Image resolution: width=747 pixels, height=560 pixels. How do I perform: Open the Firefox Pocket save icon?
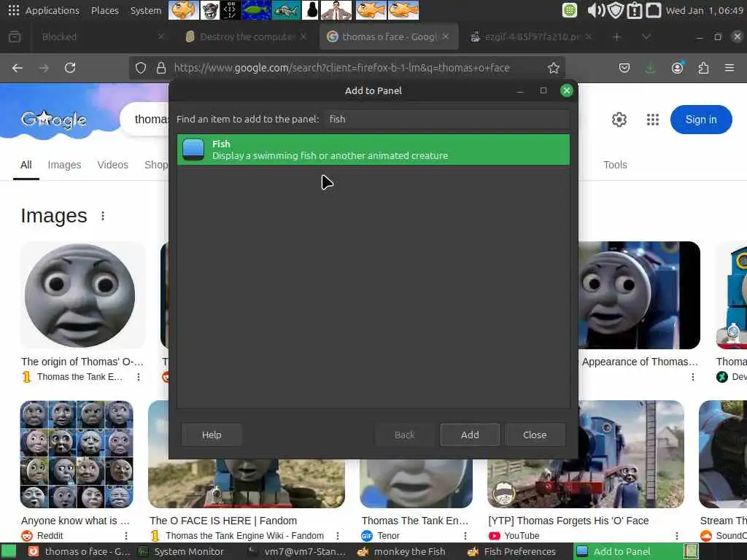pyautogui.click(x=624, y=68)
